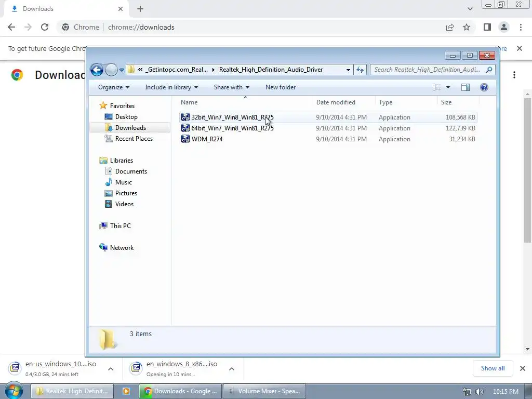This screenshot has width=532, height=399.
Task: Open the Share with menu
Action: coord(231,87)
